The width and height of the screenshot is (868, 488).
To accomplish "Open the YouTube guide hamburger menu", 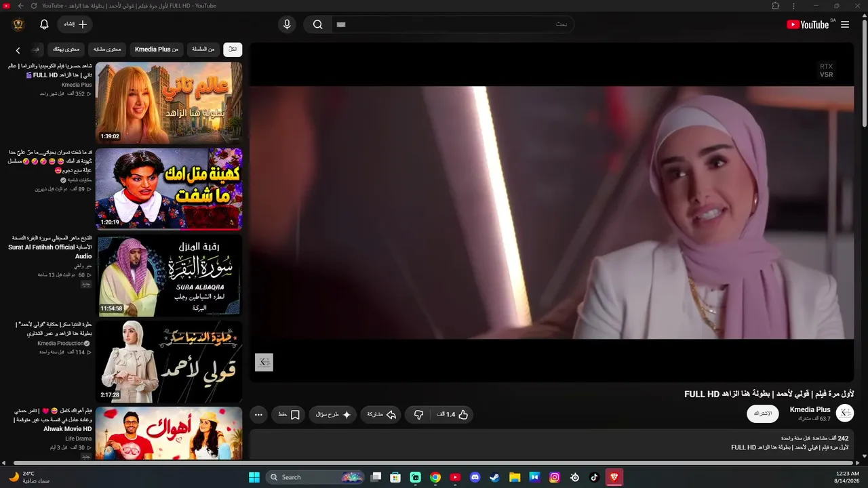I will (x=845, y=24).
